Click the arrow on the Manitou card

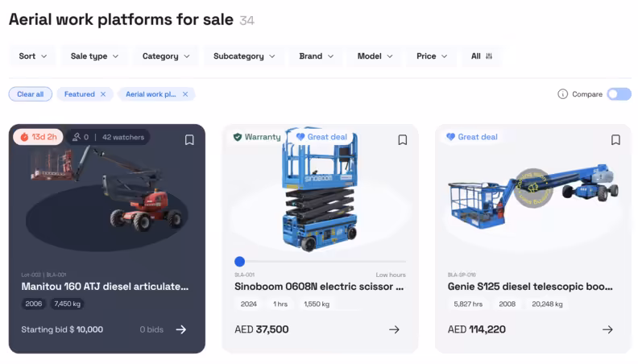pos(181,329)
